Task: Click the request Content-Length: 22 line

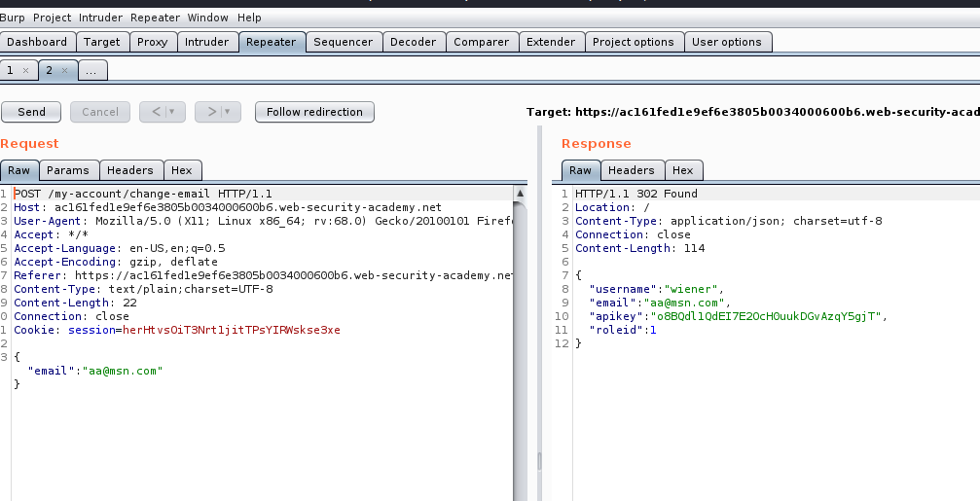Action: (75, 303)
